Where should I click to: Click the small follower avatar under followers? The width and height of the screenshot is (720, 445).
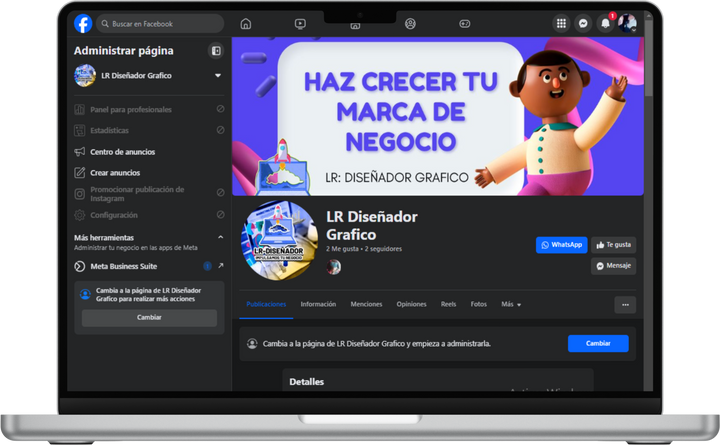point(334,267)
